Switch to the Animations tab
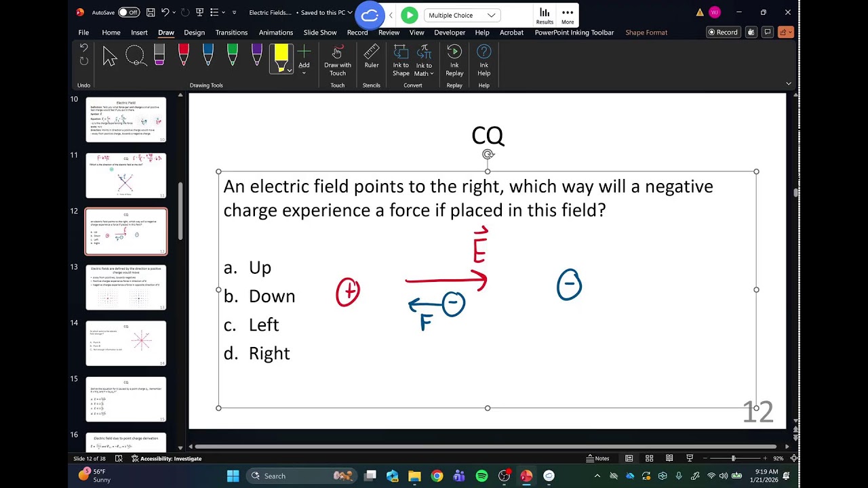 pos(276,33)
